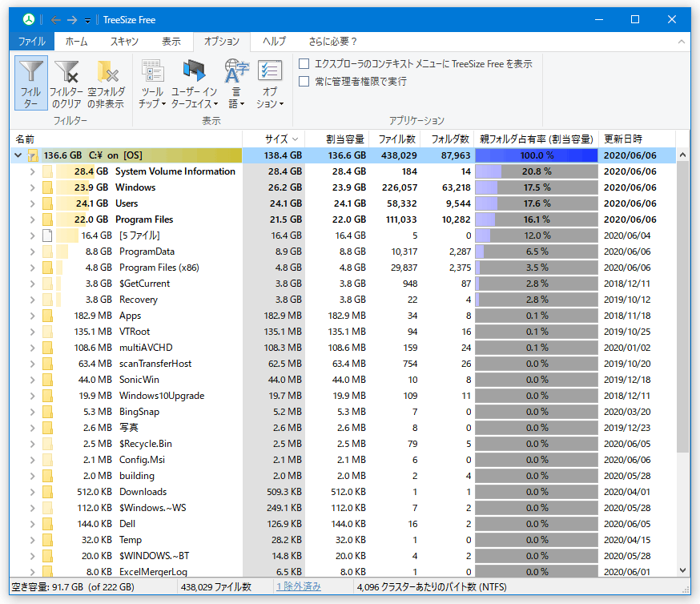Image resolution: width=700 pixels, height=604 pixels.
Task: Expand the ProgramData folder node
Action: pyautogui.click(x=32, y=252)
